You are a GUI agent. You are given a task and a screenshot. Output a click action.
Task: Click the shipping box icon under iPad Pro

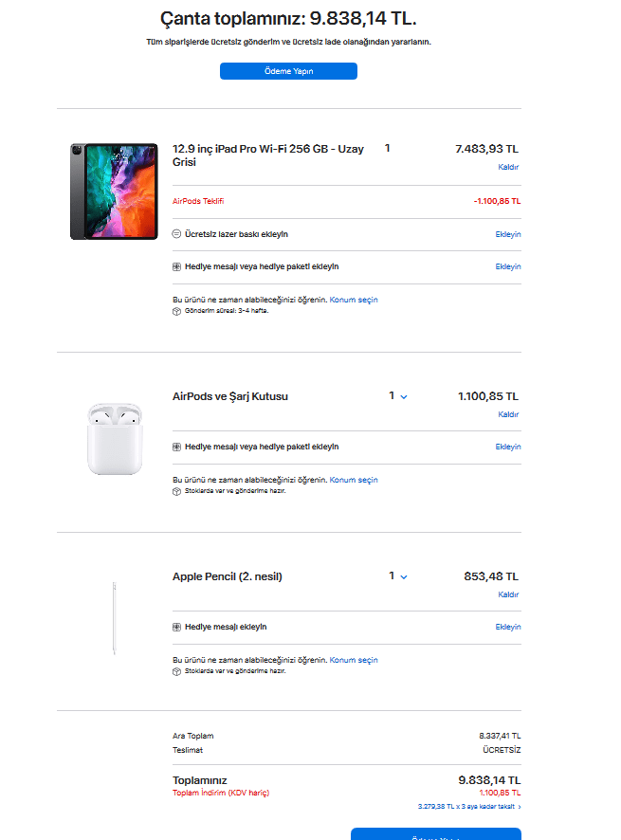pos(176,311)
